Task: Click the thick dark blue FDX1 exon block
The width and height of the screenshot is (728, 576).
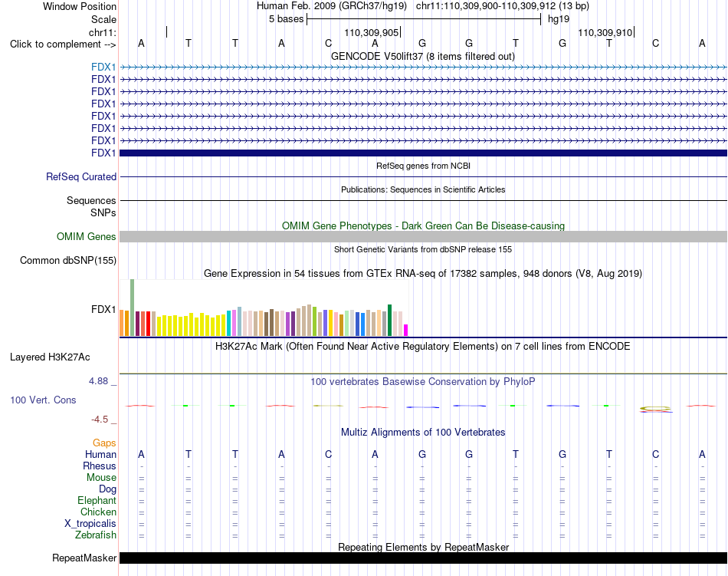Action: click(x=423, y=153)
